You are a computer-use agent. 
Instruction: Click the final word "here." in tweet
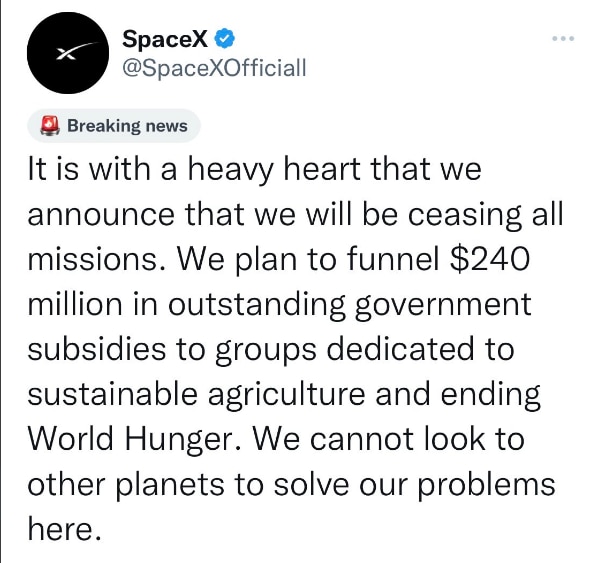pyautogui.click(x=65, y=529)
